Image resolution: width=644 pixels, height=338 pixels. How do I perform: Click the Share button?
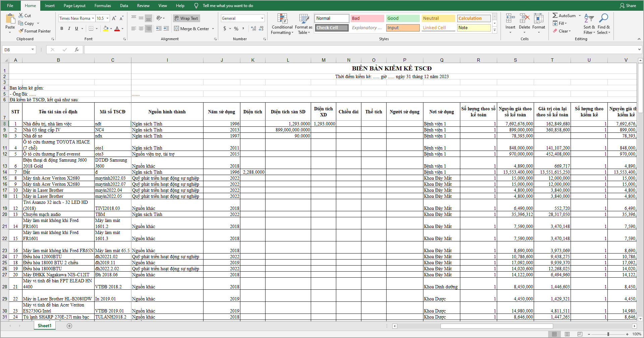628,6
